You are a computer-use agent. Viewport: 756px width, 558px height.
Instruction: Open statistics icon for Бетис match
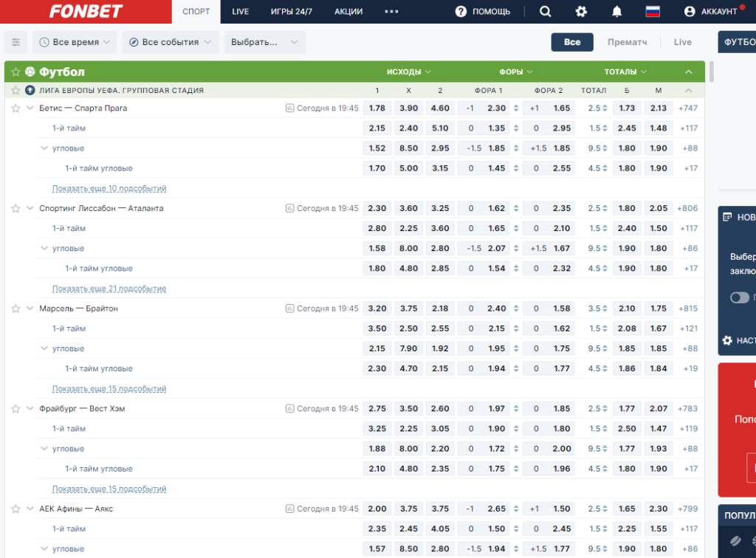tap(289, 108)
